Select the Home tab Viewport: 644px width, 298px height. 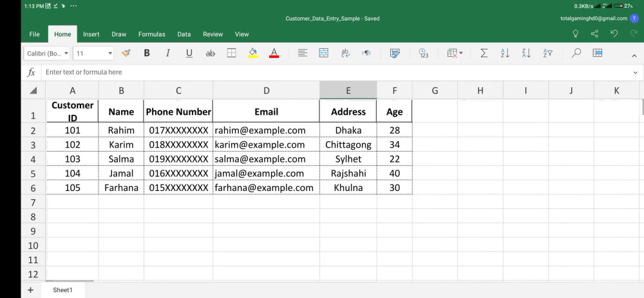(62, 34)
